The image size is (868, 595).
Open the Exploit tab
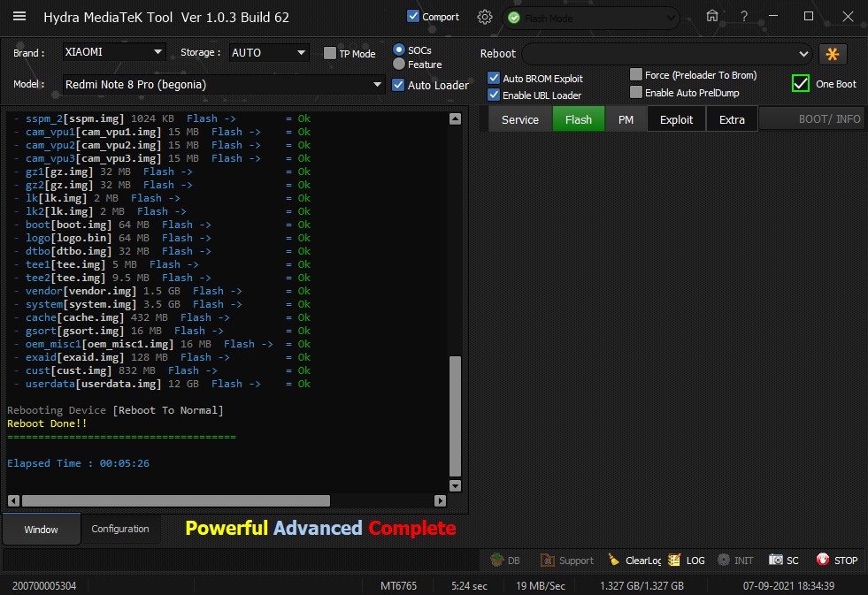click(x=677, y=119)
